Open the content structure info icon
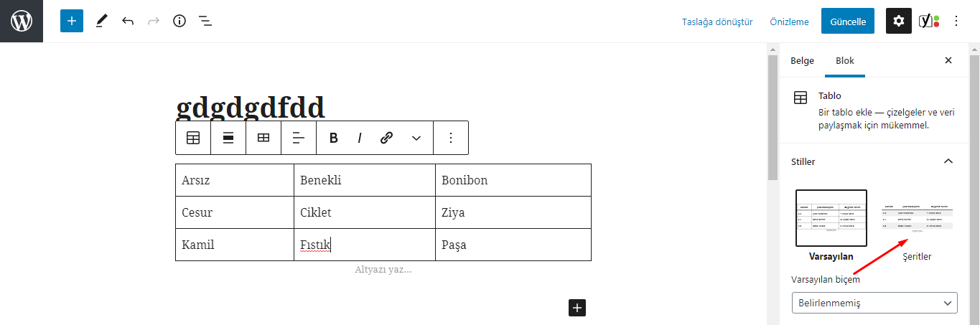The image size is (980, 325). 179,21
